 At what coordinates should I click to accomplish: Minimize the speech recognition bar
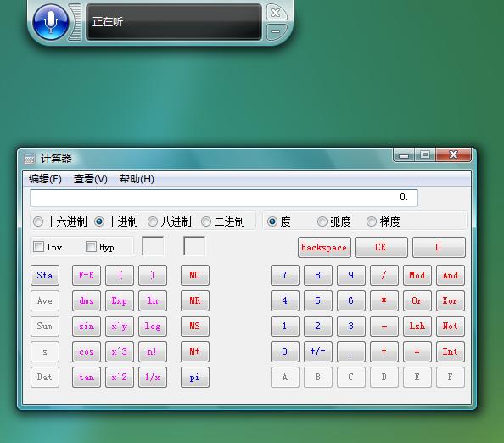[276, 31]
